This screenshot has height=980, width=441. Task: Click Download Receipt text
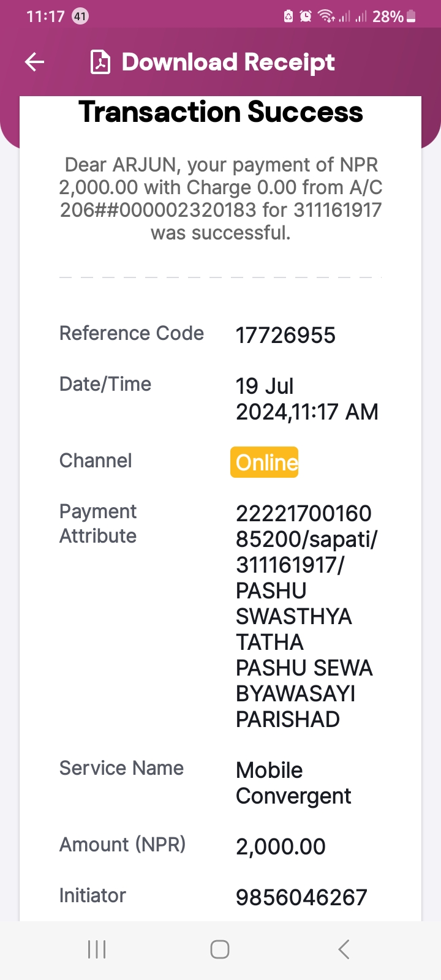point(228,62)
